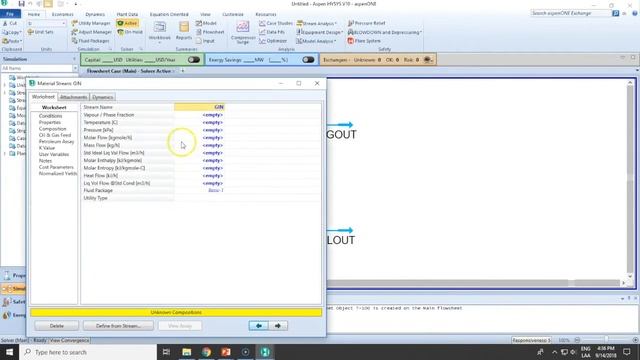Open BLOWDOWN and Depressuring dropdown
Image resolution: width=640 pixels, height=360 pixels.
point(384,32)
